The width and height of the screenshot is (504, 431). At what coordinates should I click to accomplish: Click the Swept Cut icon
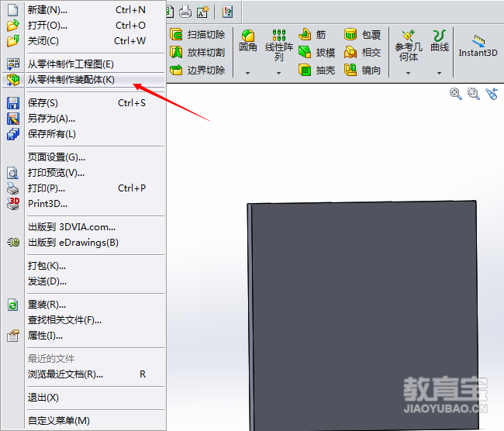[x=176, y=34]
